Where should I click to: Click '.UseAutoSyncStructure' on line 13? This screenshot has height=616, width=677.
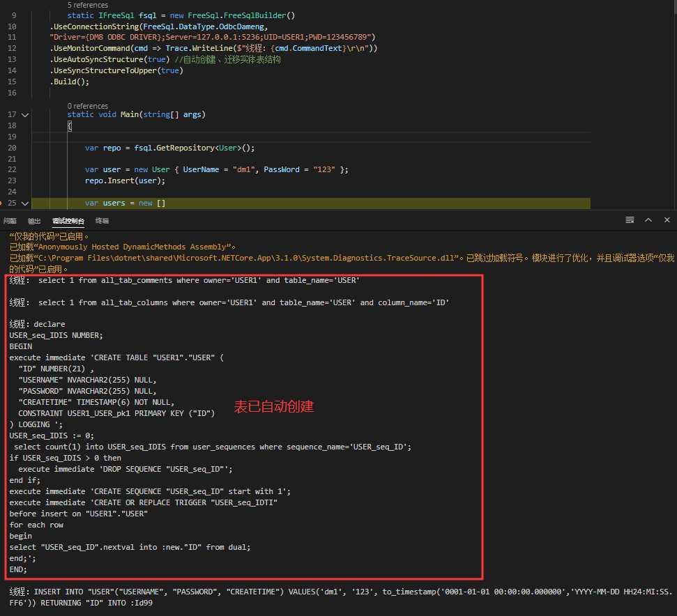(x=97, y=59)
